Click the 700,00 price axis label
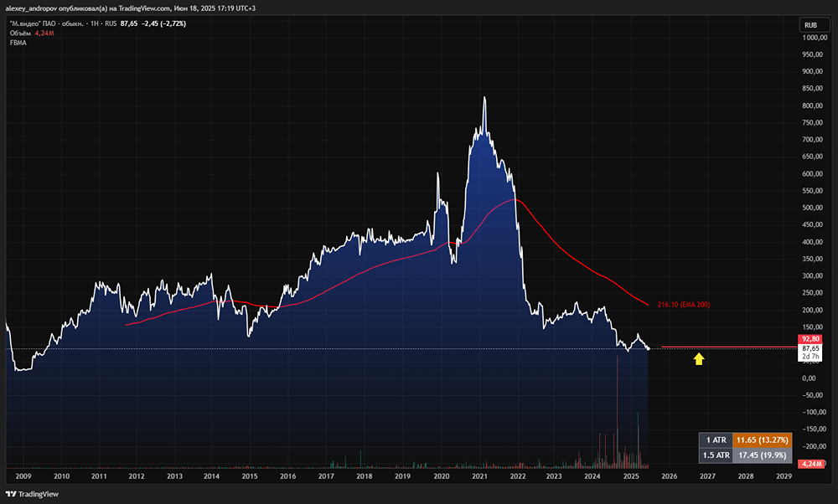 (812, 140)
